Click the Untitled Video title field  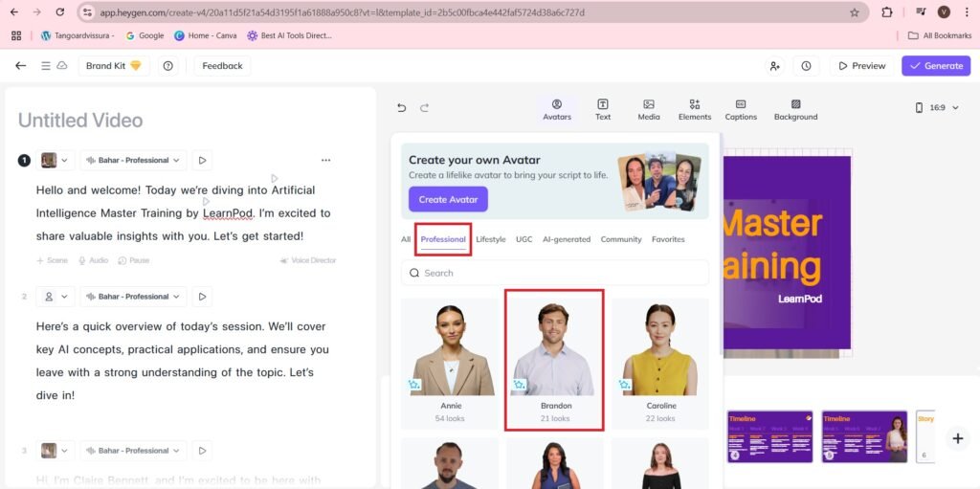coord(80,120)
